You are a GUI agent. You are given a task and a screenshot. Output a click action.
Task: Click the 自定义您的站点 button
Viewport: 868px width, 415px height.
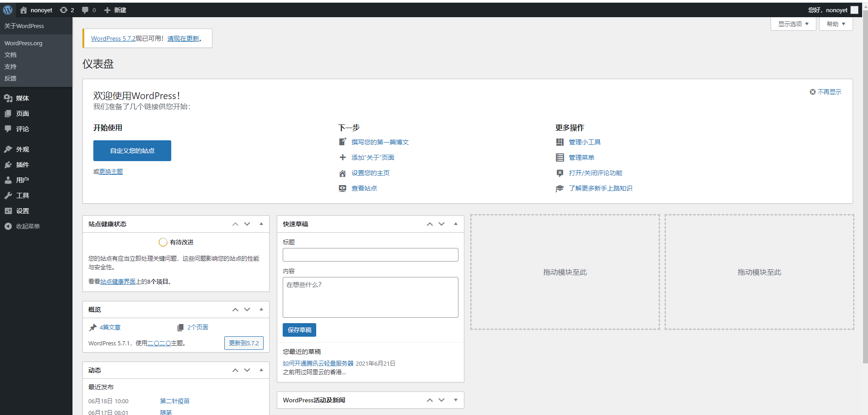pyautogui.click(x=132, y=151)
